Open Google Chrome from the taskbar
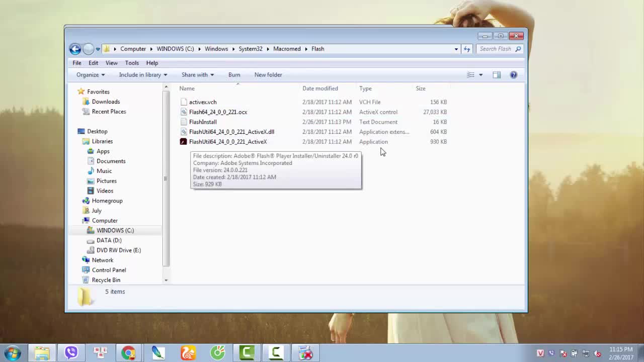 [129, 353]
